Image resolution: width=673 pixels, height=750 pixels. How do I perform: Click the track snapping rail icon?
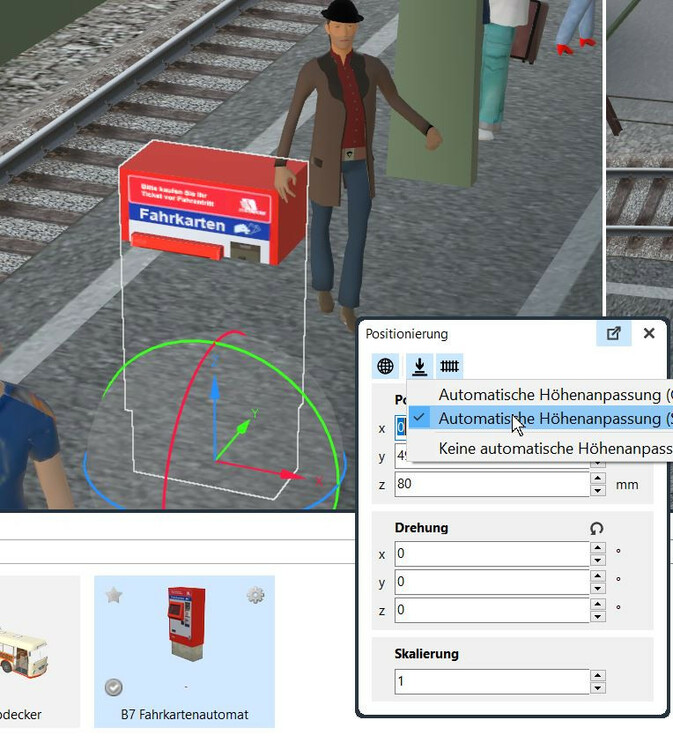pyautogui.click(x=450, y=366)
